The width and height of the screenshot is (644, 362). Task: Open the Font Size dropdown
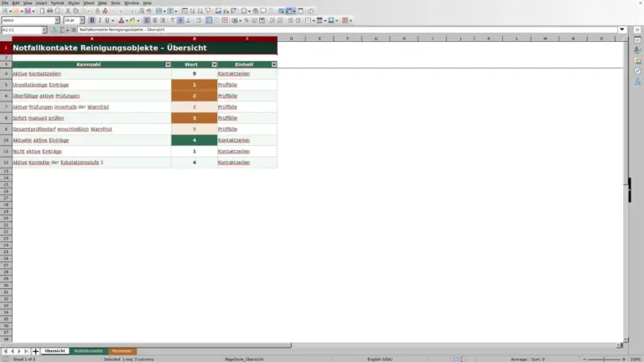coord(81,20)
